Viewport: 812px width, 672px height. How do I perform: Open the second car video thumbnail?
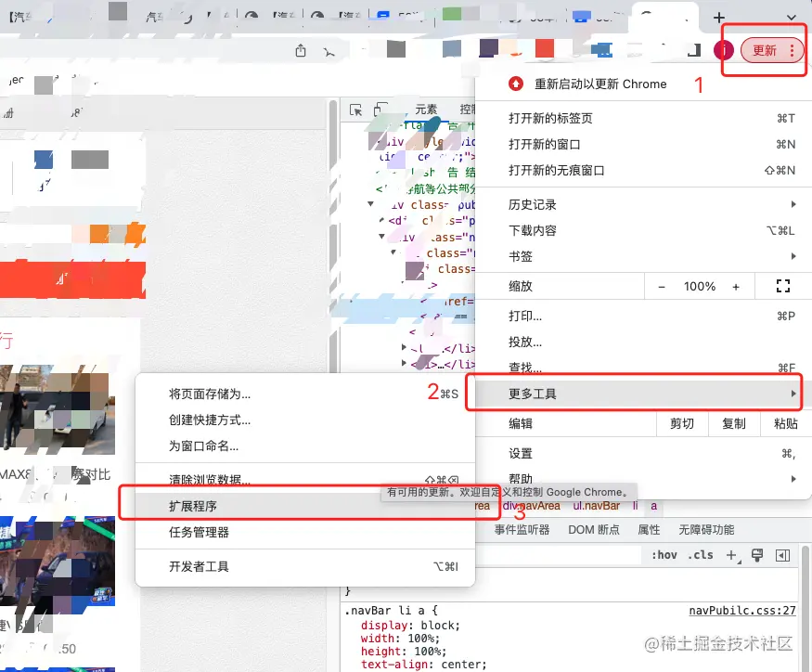coord(58,562)
